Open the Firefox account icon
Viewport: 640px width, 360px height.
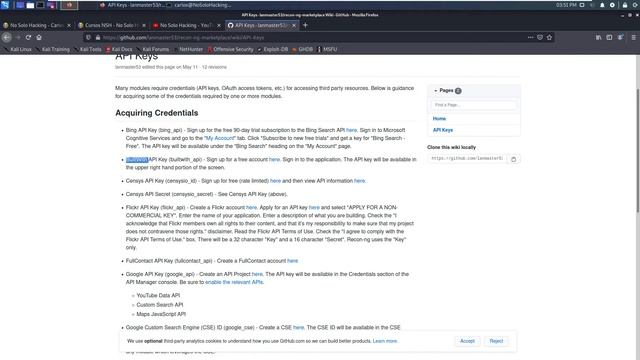click(620, 37)
